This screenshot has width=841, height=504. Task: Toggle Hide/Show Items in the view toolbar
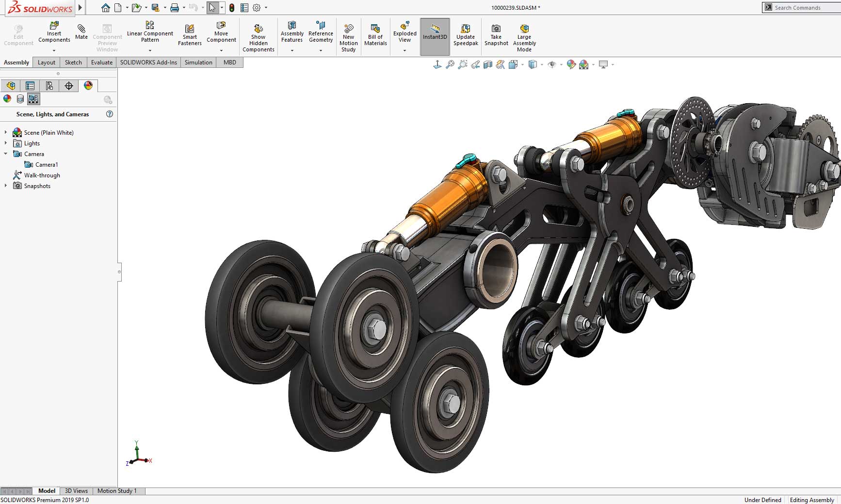[552, 64]
